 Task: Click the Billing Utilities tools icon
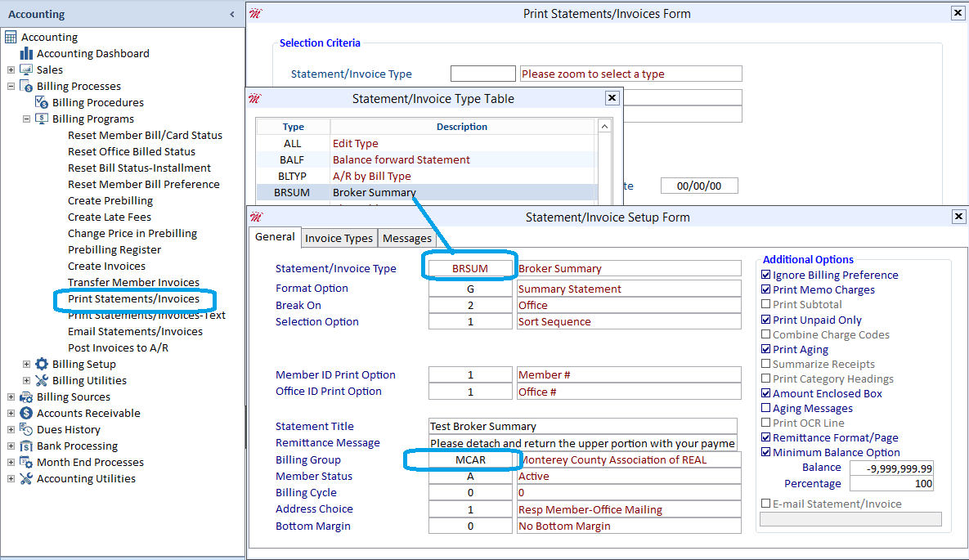pyautogui.click(x=42, y=380)
